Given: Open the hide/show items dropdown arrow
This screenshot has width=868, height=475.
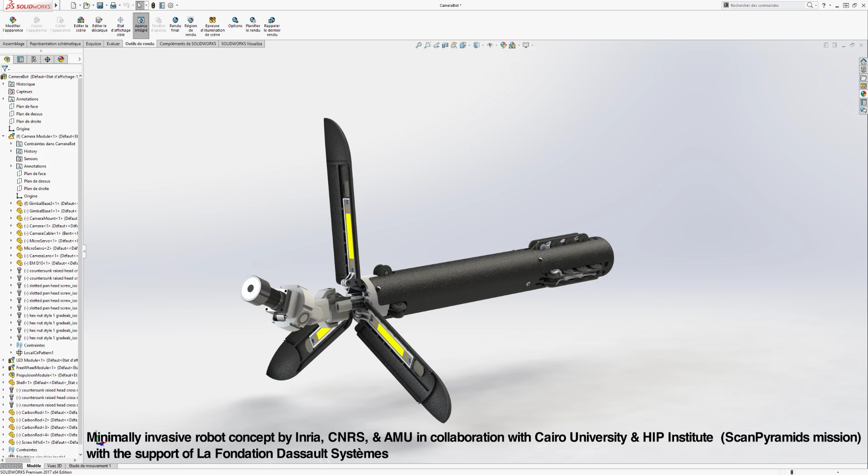Looking at the screenshot, I should (x=496, y=45).
